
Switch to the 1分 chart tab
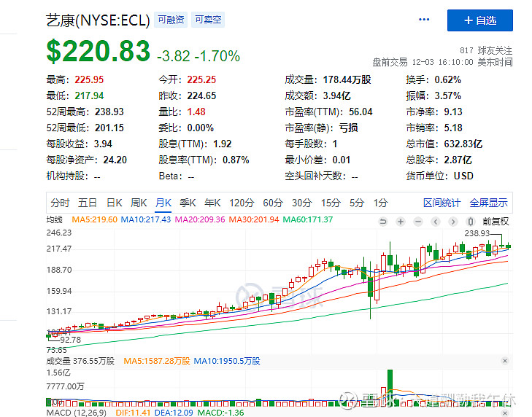(x=381, y=203)
